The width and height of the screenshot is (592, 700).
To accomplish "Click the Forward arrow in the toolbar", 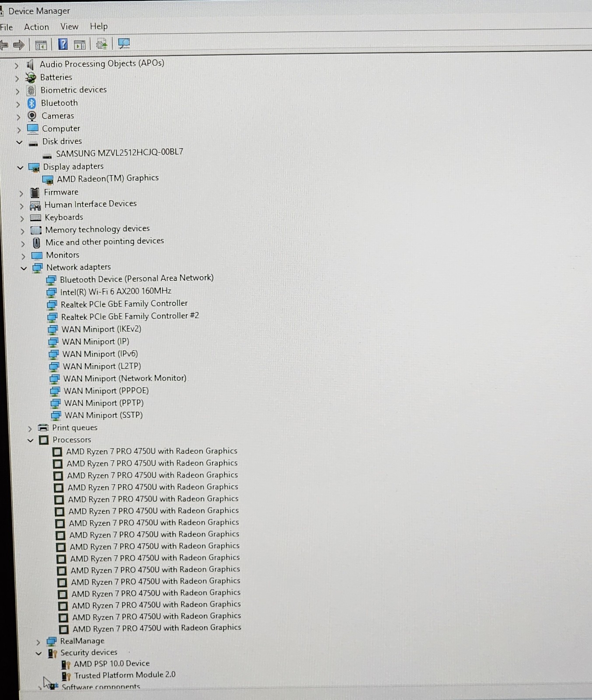I will click(19, 45).
